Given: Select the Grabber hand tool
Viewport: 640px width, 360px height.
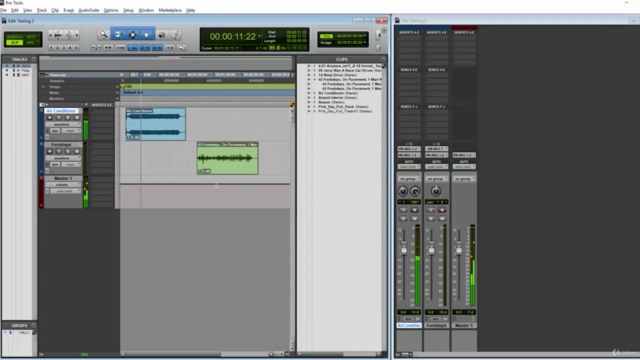Looking at the screenshot, I should 146,35.
